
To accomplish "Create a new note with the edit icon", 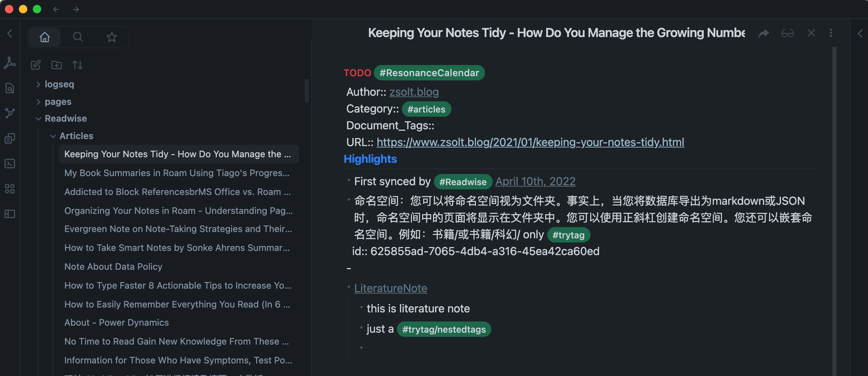I will click(35, 65).
